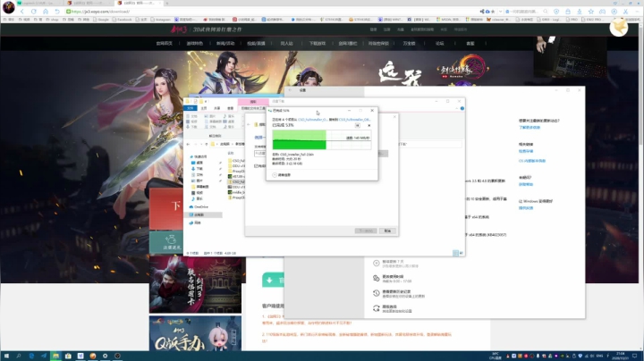Click 取消 in the extraction dialog
Viewport: 644px width, 361px height.
coord(387,231)
